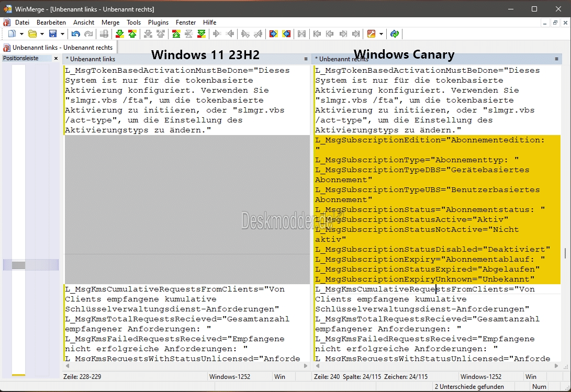Click the Auto Merge toolbar icon
Image resolution: width=571 pixels, height=392 pixels.
pos(302,34)
